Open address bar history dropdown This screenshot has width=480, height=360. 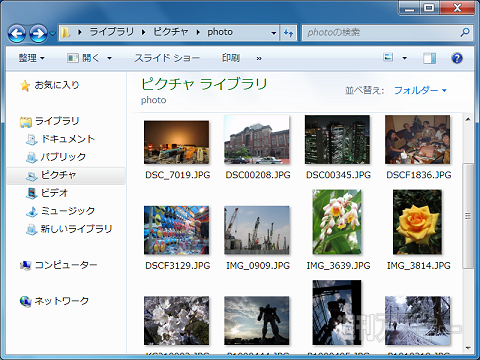[x=273, y=33]
